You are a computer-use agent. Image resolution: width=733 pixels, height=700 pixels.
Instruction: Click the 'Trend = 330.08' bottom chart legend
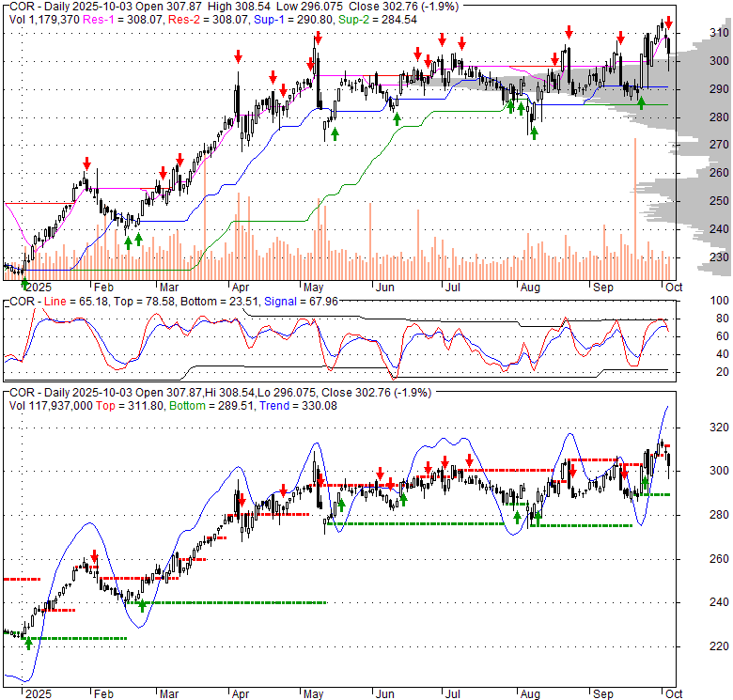(298, 406)
